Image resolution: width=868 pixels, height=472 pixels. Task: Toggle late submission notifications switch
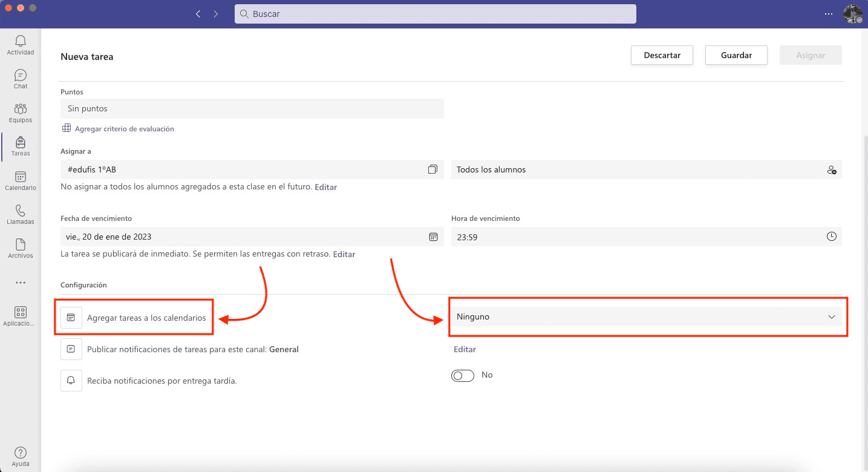point(463,376)
